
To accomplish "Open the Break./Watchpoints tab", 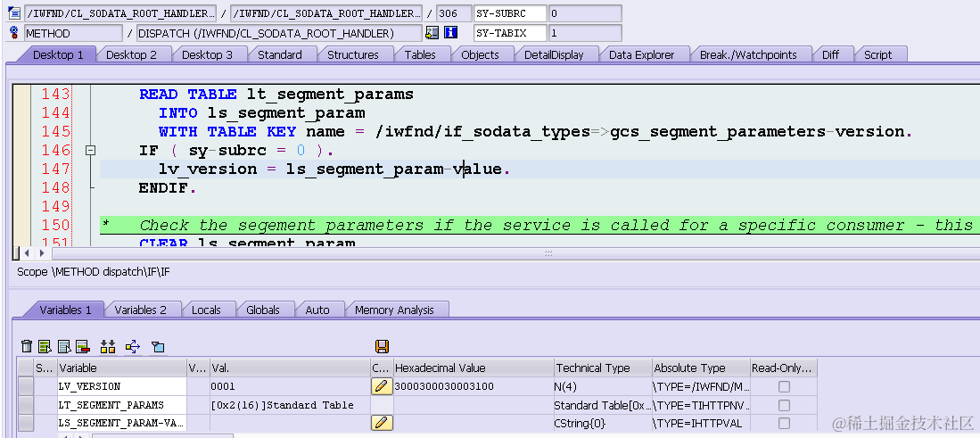I will [748, 54].
